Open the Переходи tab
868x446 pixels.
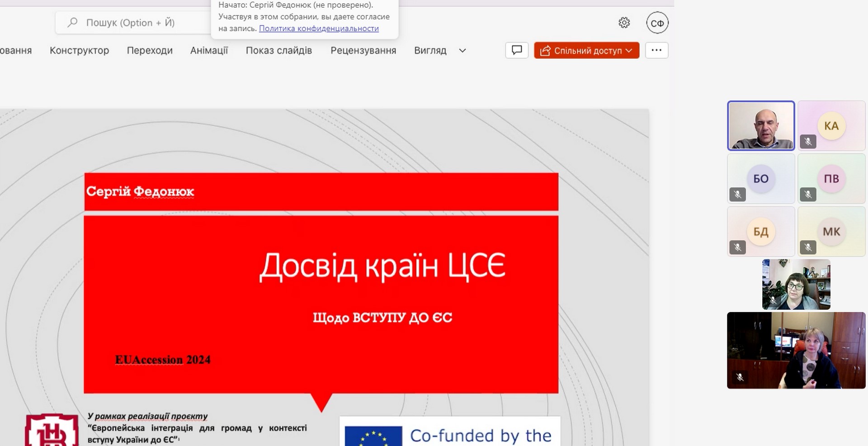point(150,51)
